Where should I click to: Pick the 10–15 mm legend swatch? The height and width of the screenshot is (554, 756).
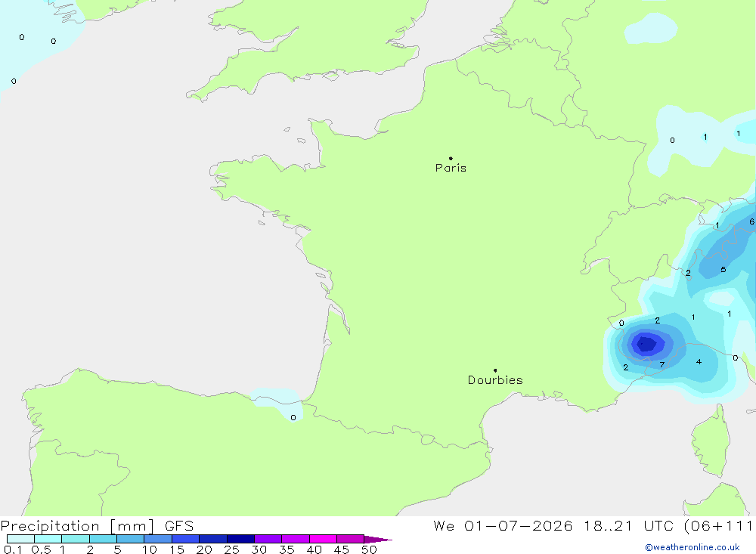click(x=158, y=539)
